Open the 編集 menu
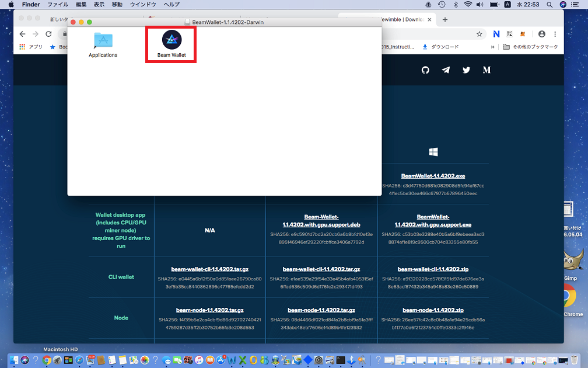This screenshot has height=368, width=588. coord(81,5)
